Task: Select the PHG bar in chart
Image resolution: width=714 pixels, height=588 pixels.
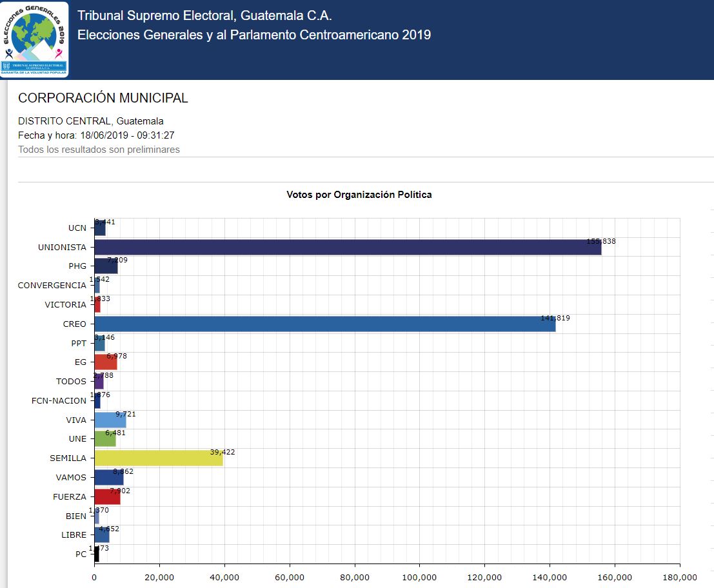Action: pos(106,266)
